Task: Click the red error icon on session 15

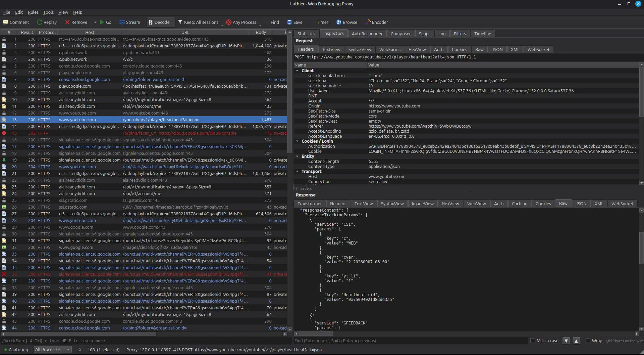Action: [x=4, y=133]
